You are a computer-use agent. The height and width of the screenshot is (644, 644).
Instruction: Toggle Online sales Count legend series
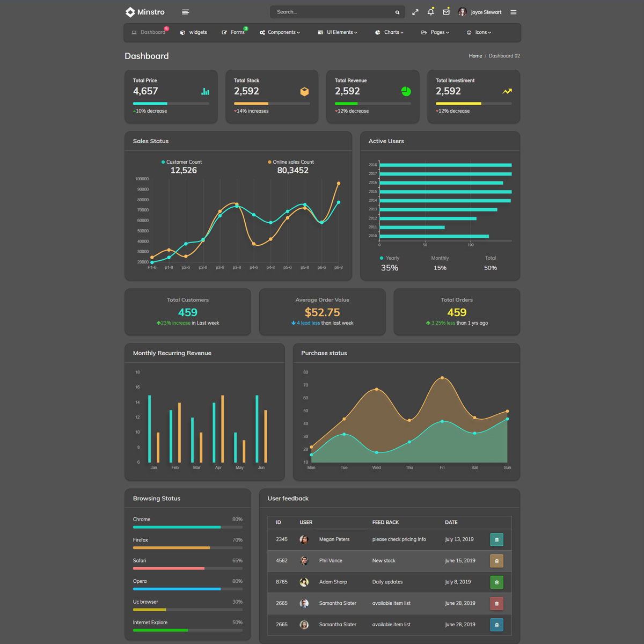pos(291,162)
